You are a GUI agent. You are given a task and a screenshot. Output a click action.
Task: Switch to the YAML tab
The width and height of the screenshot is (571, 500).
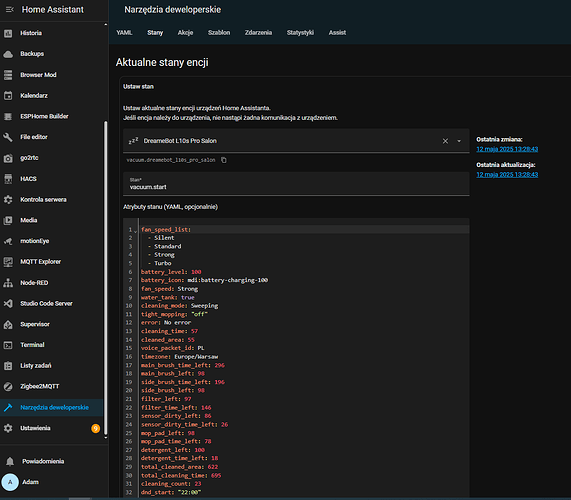click(124, 33)
